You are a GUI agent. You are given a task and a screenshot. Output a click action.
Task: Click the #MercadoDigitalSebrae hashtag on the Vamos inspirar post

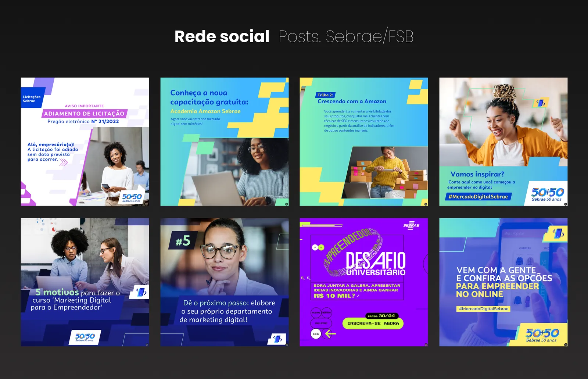click(478, 197)
